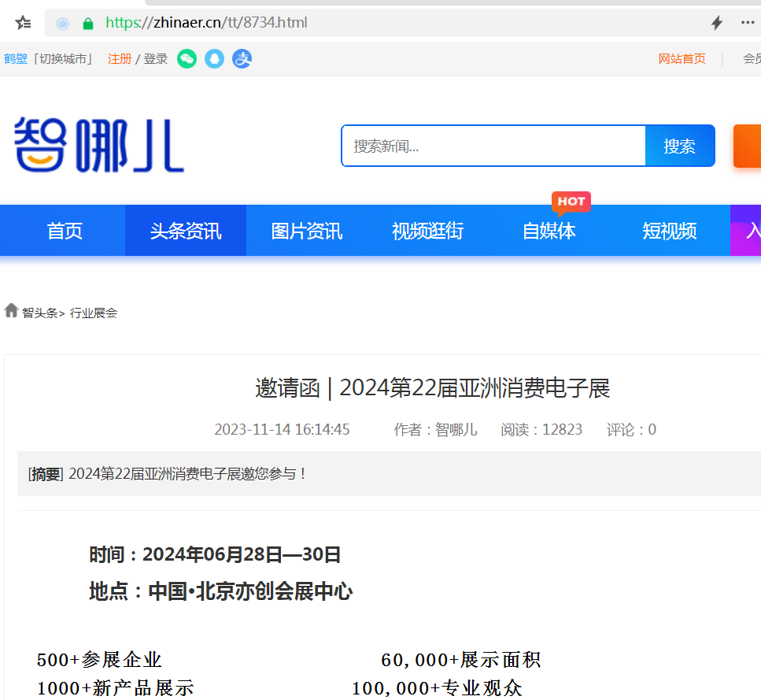Open the browser three-dots more menu

tap(747, 23)
